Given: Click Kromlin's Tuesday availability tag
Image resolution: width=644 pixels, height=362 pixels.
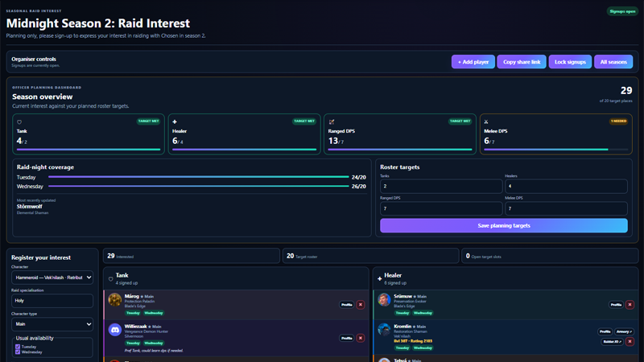Looking at the screenshot, I should [x=402, y=348].
